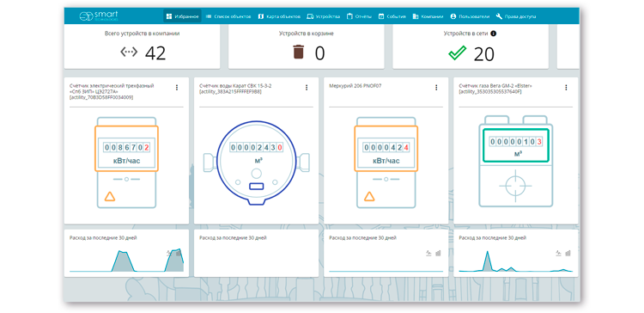Select bar chart view in the Меркурий usage card

(x=438, y=253)
